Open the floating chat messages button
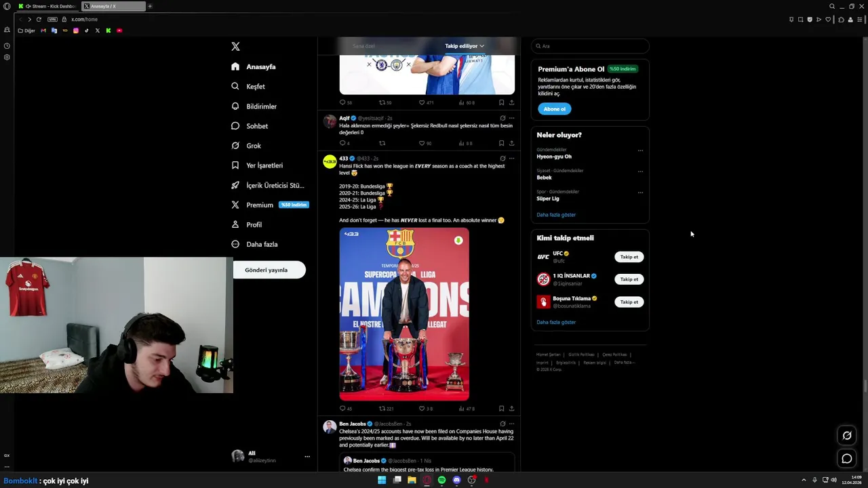 [847, 459]
